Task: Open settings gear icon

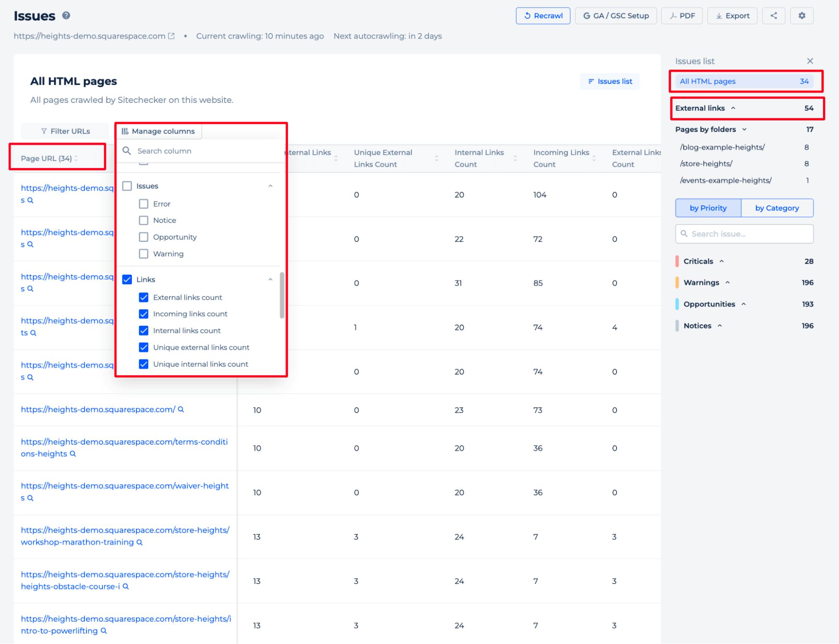Action: (x=802, y=16)
